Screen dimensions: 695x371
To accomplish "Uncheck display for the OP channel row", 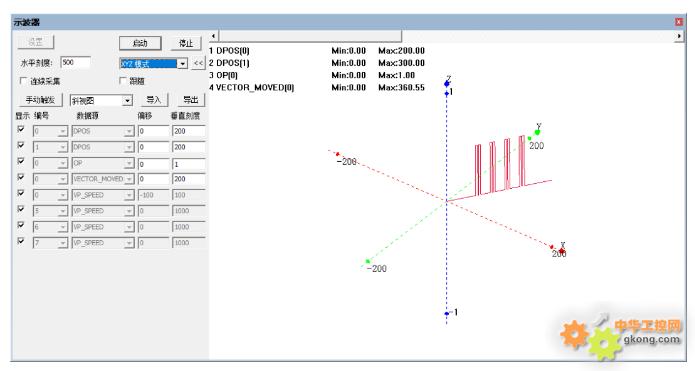I will (21, 161).
